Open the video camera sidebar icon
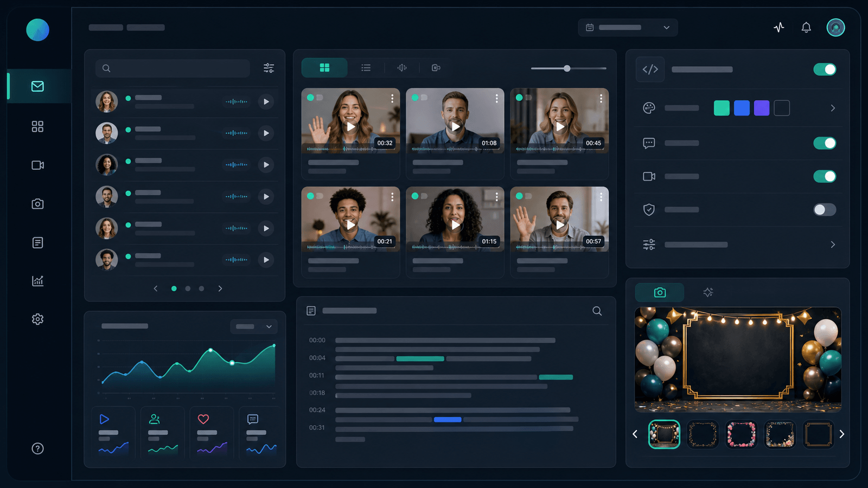 click(x=37, y=165)
